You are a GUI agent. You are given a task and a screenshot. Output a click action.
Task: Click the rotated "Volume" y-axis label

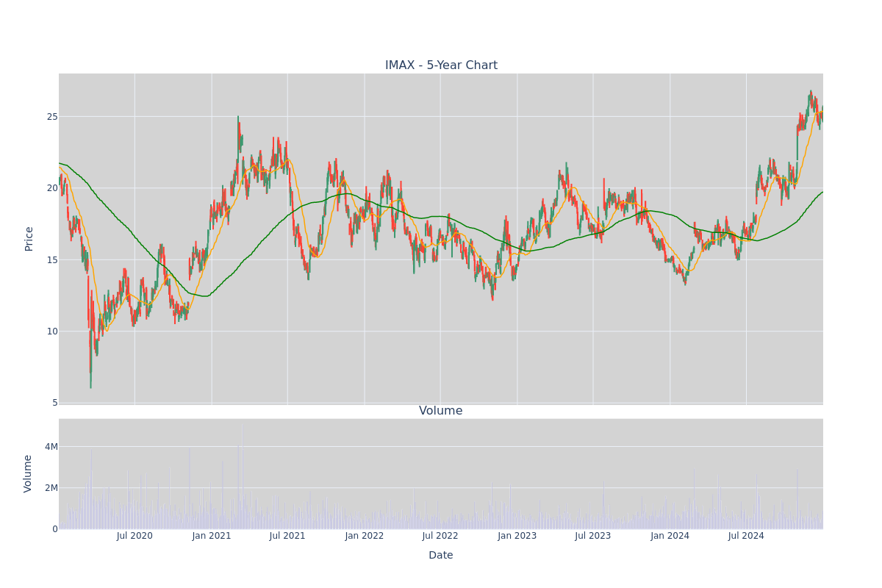point(29,473)
